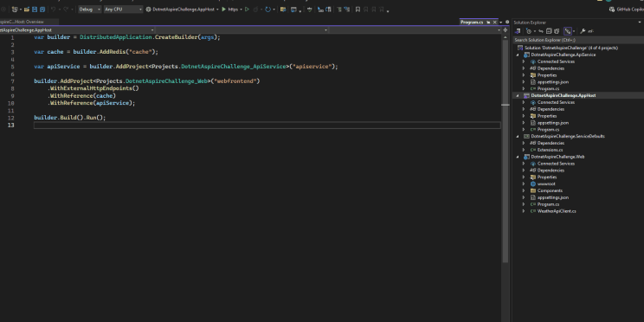The height and width of the screenshot is (322, 644).
Task: Click Pending Changes Filter clock icon
Action: (x=529, y=31)
